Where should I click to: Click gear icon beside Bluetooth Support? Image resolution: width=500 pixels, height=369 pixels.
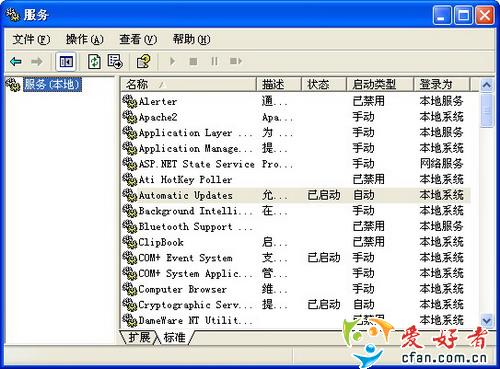pos(130,227)
